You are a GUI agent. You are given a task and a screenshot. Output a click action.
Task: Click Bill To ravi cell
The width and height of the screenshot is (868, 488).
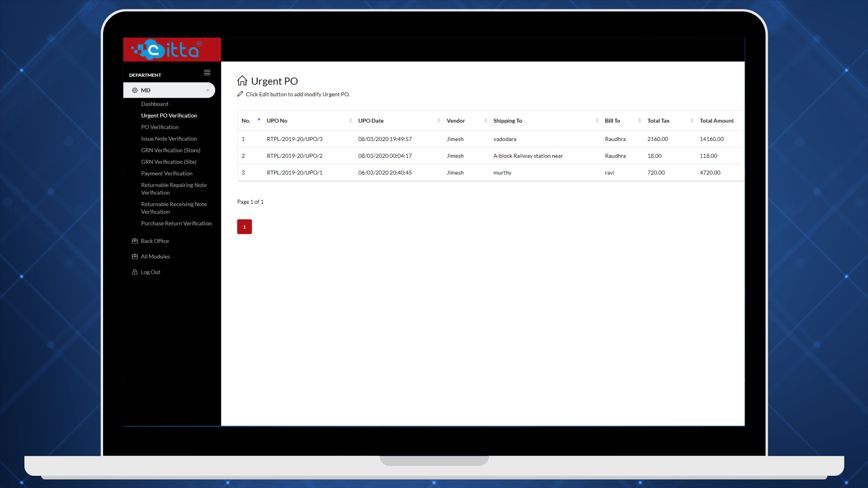(609, 173)
